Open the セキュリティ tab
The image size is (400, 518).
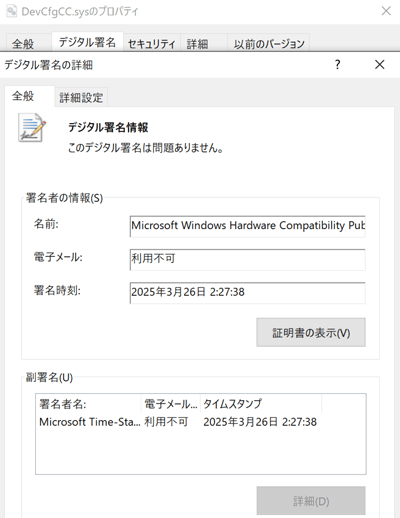point(152,44)
